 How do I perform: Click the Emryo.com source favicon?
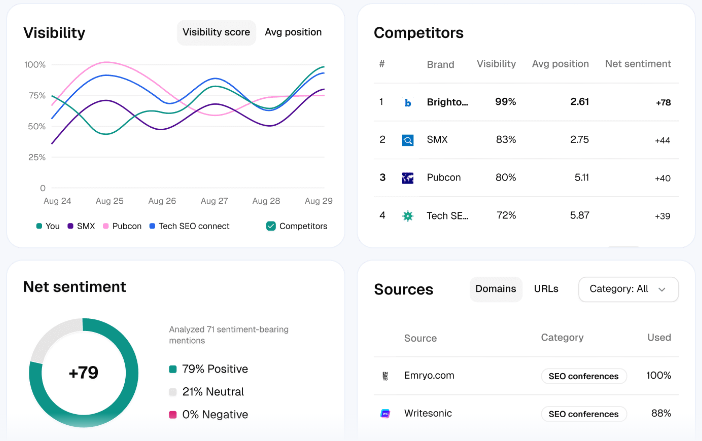385,376
